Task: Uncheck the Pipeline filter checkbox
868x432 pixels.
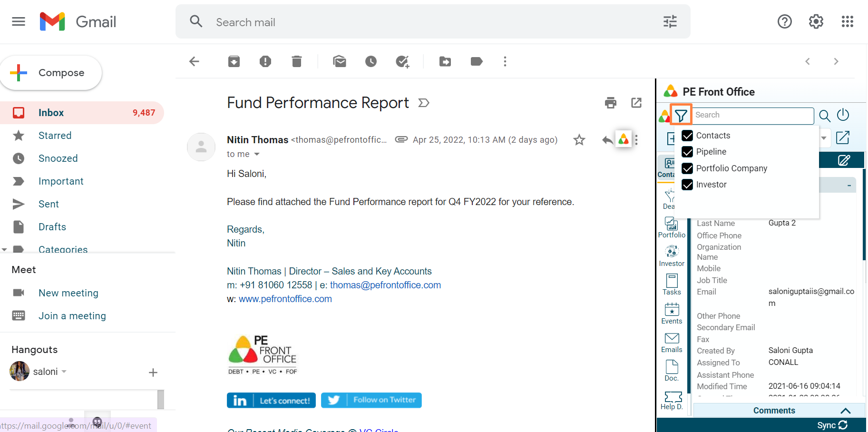Action: click(687, 152)
